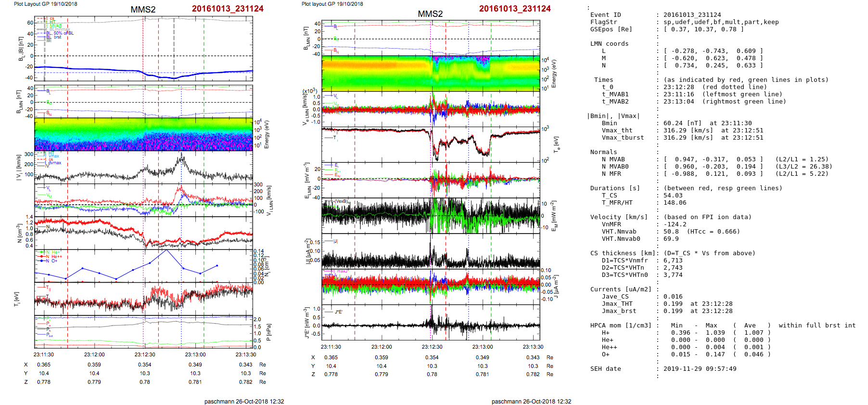Click the 23:13:00 tick label on the right time axis
The width and height of the screenshot is (868, 405).
click(x=482, y=347)
